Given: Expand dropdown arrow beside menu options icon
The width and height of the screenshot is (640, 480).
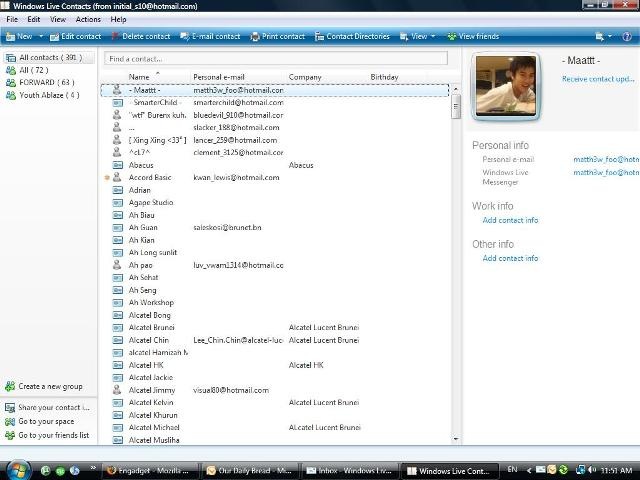Looking at the screenshot, I should click(610, 36).
